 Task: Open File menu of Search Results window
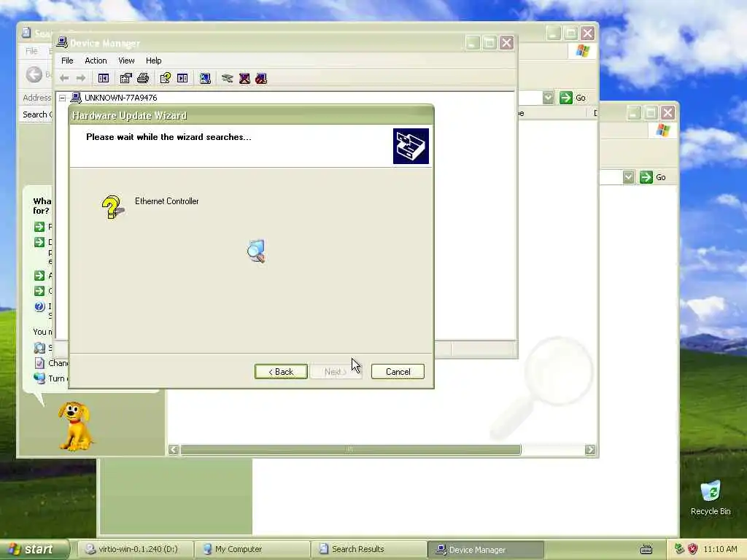coord(31,50)
